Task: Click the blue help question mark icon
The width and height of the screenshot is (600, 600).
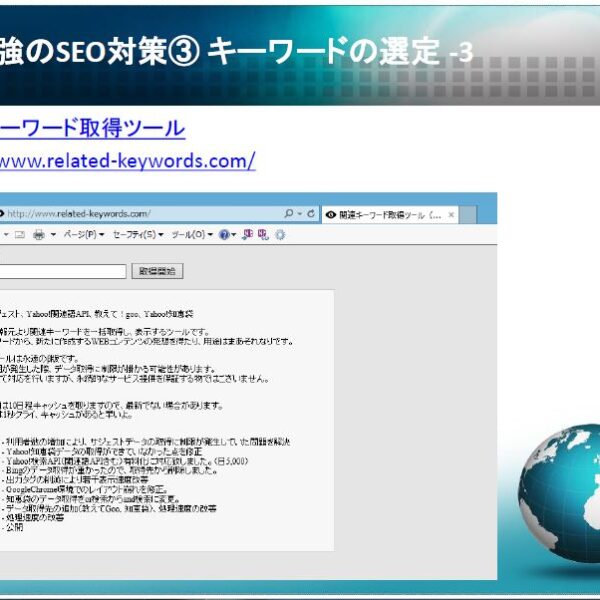Action: pos(224,235)
